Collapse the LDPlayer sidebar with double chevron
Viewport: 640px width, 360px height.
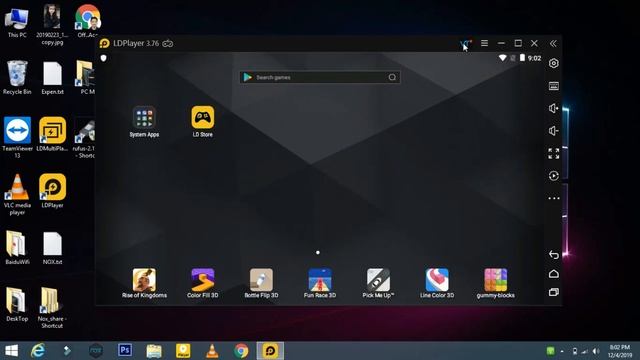(x=553, y=43)
